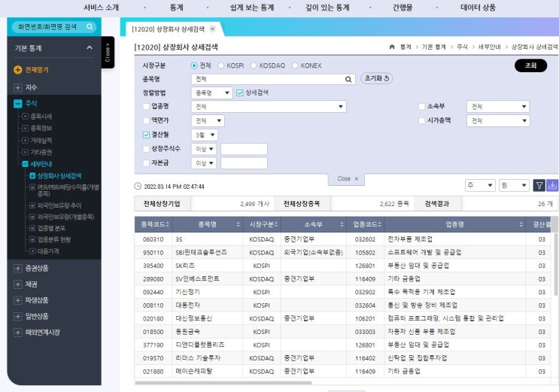Screen dimensions: 559x392
Task: Uncheck the 상세검색 checkbox
Action: pos(239,93)
